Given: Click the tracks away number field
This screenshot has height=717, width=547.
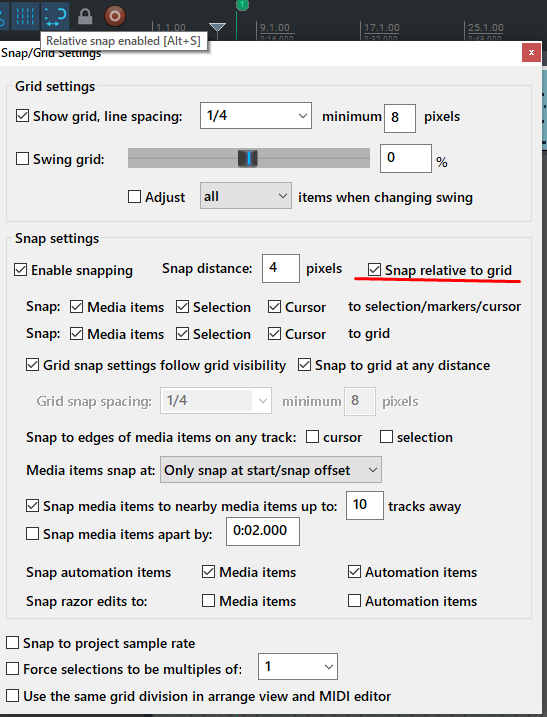Looking at the screenshot, I should (x=365, y=505).
